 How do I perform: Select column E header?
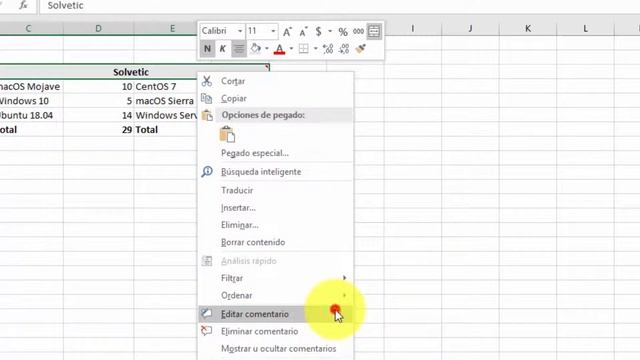coord(172,28)
